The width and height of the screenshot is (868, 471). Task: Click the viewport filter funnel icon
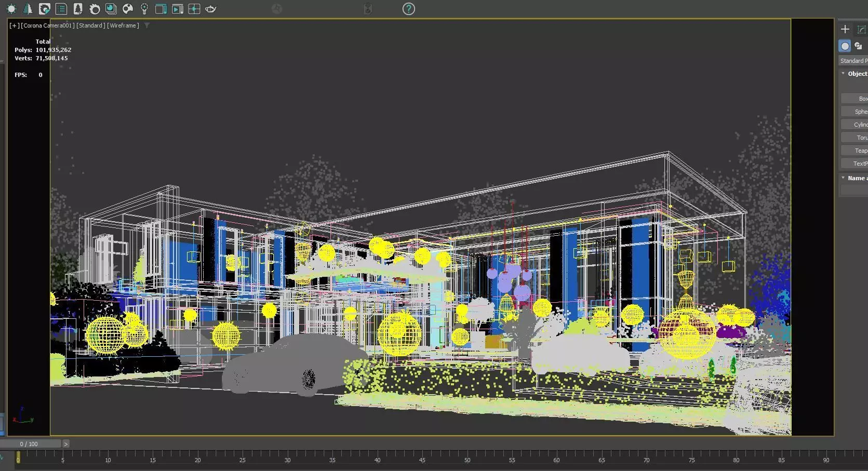(x=147, y=25)
